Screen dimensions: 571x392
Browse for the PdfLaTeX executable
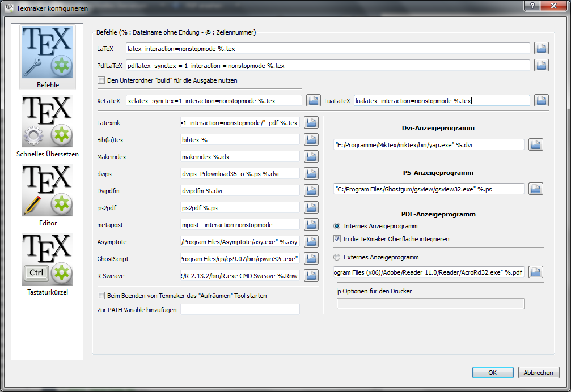pos(541,66)
